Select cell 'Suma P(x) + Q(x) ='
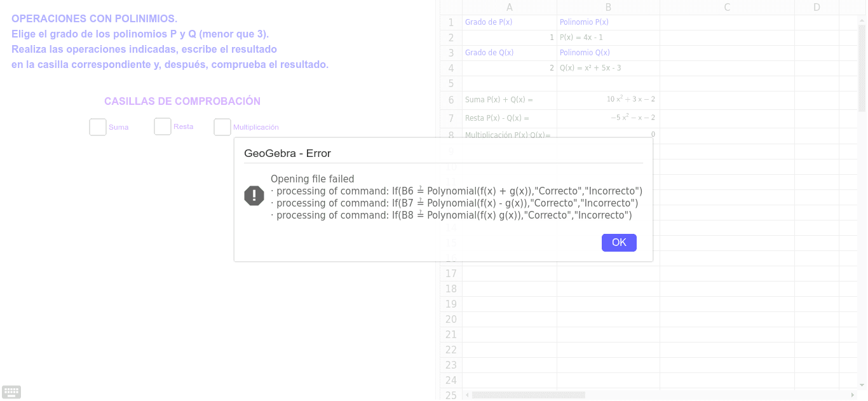 510,100
